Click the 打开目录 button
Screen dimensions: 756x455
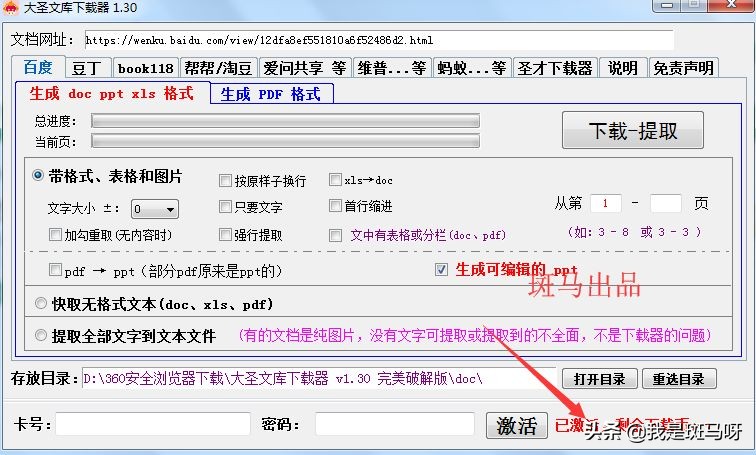pos(599,379)
